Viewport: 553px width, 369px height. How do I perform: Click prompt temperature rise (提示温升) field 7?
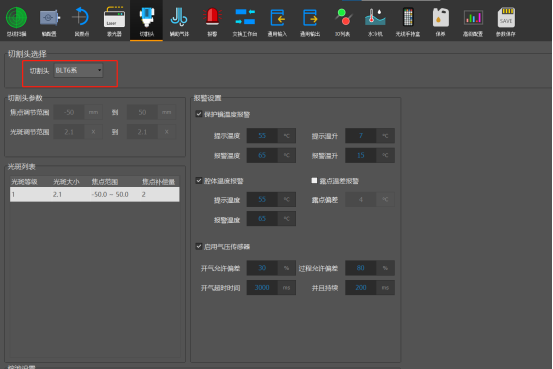pyautogui.click(x=361, y=136)
